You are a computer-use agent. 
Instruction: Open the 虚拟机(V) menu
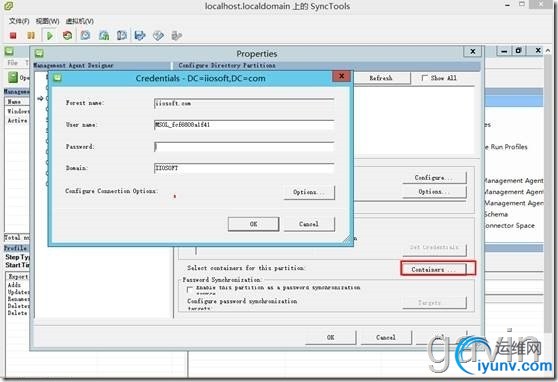pyautogui.click(x=79, y=21)
